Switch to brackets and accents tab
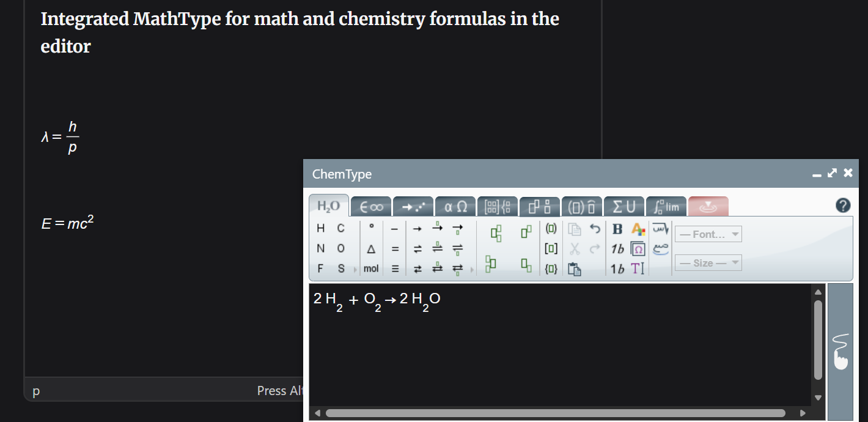Image resolution: width=868 pixels, height=422 pixels. click(582, 207)
